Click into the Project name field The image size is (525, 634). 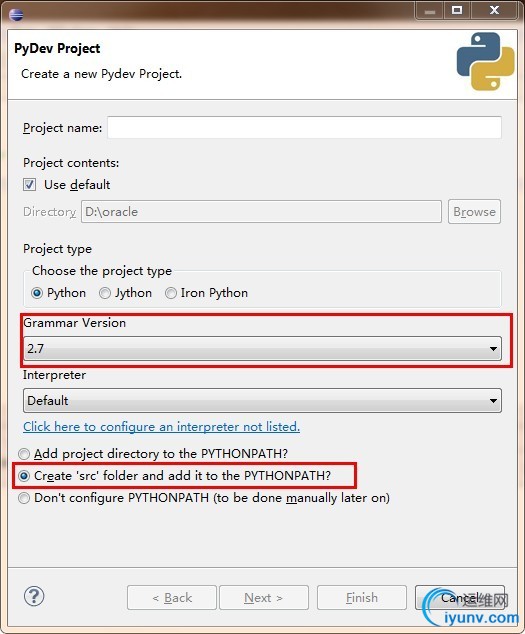tap(304, 128)
